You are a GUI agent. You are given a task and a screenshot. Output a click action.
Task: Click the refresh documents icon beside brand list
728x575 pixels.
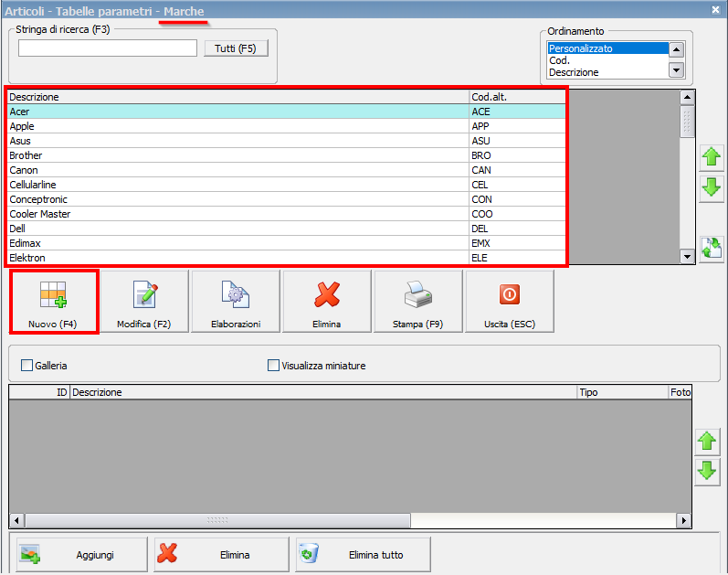click(712, 249)
